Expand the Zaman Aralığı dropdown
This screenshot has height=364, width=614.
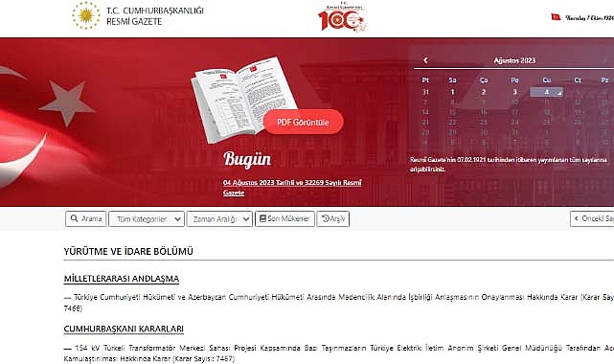coord(219,218)
